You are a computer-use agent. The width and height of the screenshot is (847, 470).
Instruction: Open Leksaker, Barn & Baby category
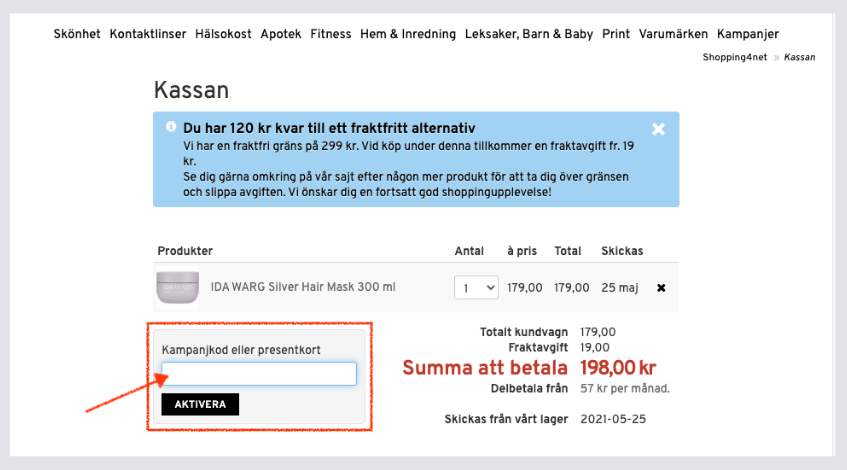[529, 34]
